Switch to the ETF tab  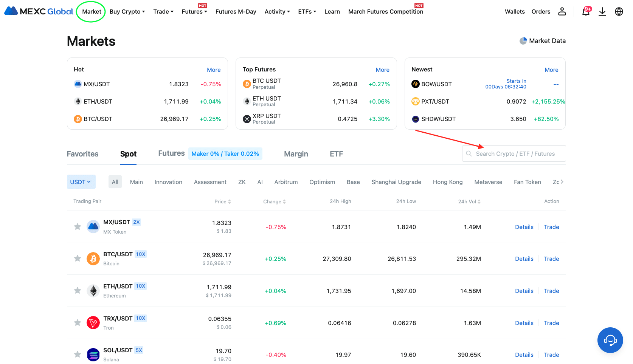point(336,154)
